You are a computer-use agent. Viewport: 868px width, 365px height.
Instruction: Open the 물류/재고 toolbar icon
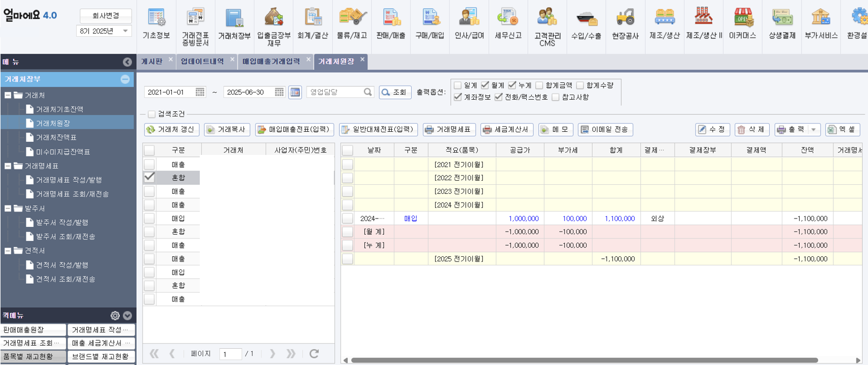352,23
